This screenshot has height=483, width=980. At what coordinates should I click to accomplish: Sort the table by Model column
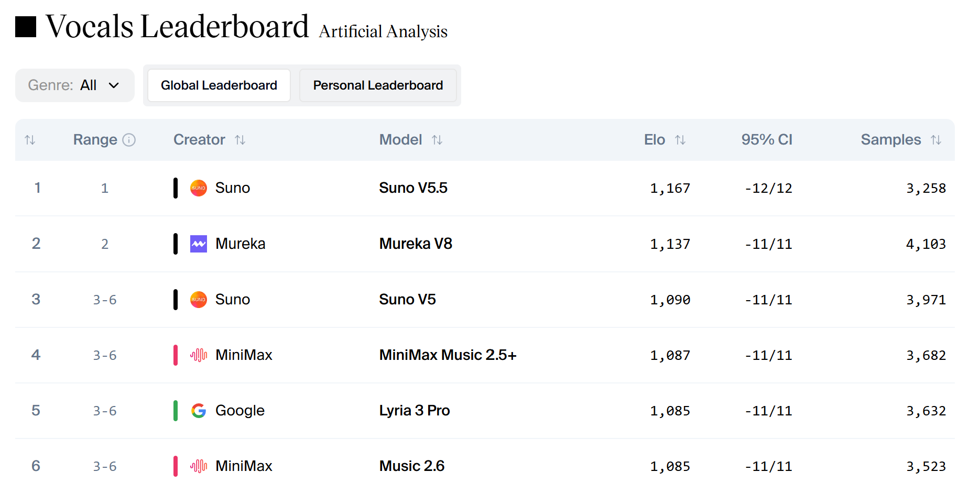437,140
